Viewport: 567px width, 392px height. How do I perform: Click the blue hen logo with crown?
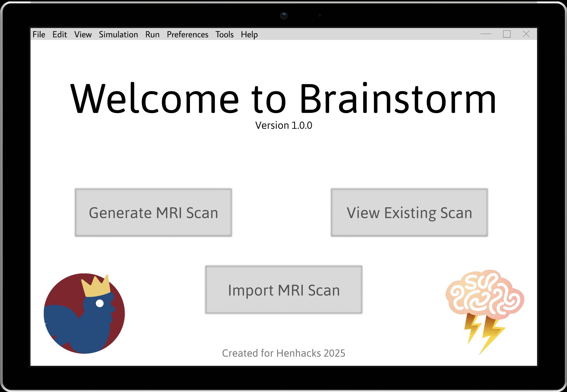click(x=84, y=313)
